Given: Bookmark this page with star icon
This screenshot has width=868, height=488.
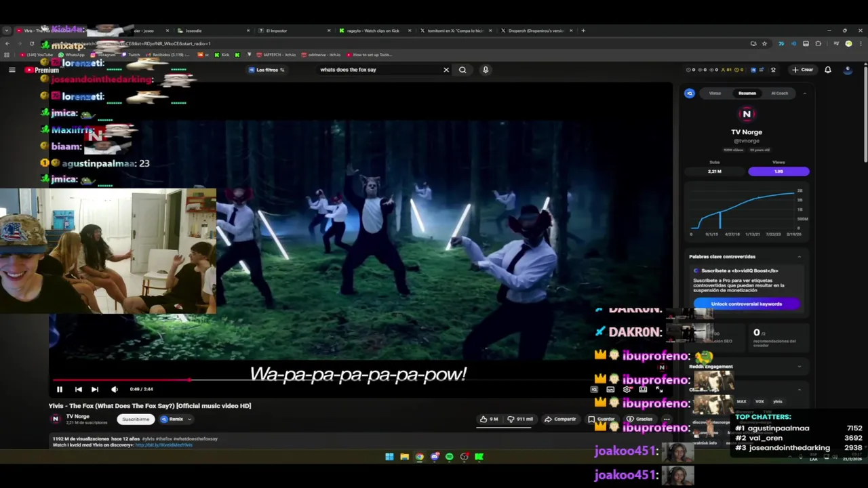Looking at the screenshot, I should tap(764, 43).
